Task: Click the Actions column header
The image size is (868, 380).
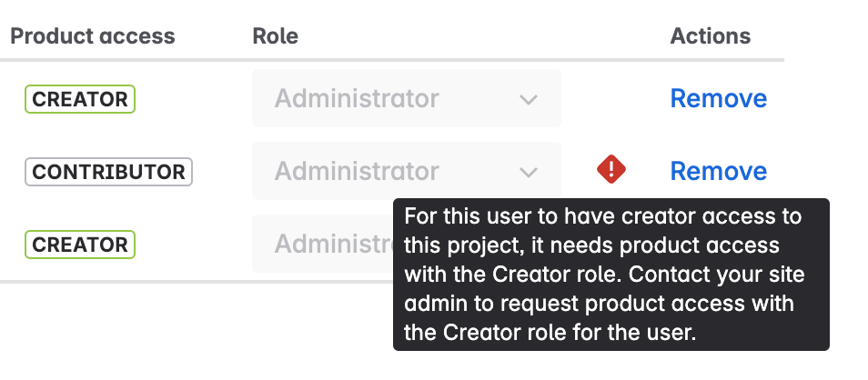Action: [x=711, y=36]
